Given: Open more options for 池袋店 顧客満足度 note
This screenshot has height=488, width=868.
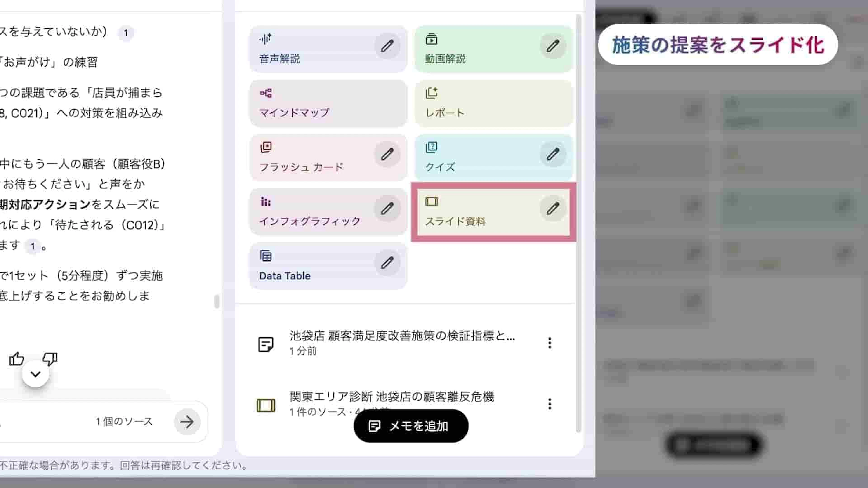Looking at the screenshot, I should (x=550, y=343).
